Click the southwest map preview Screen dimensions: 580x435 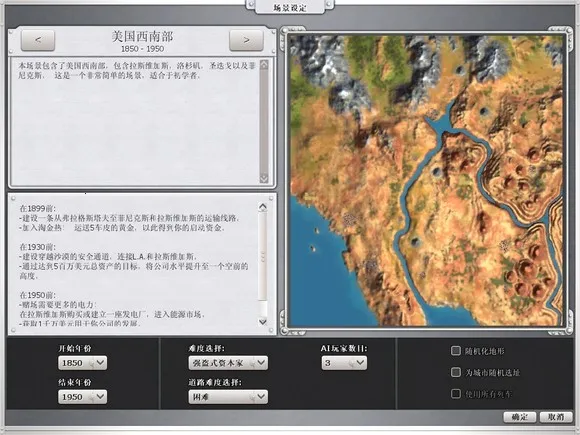[426, 181]
